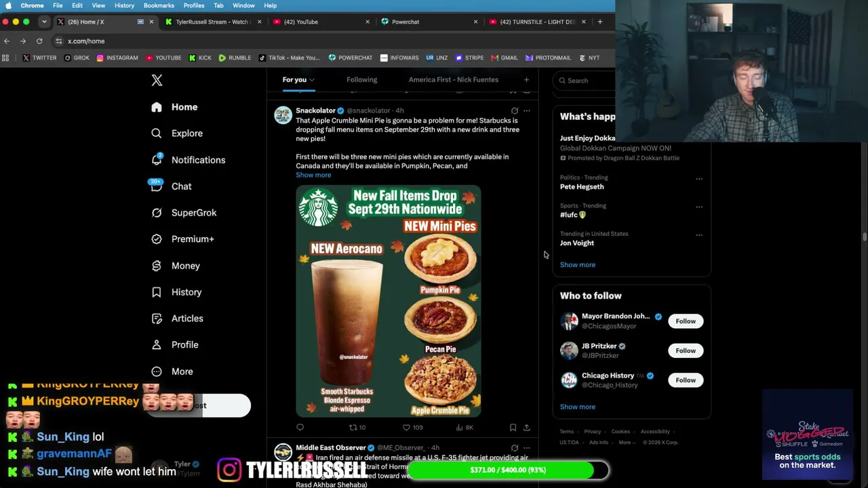The image size is (868, 488).
Task: Open Explore in the X sidebar
Action: pyautogui.click(x=177, y=134)
